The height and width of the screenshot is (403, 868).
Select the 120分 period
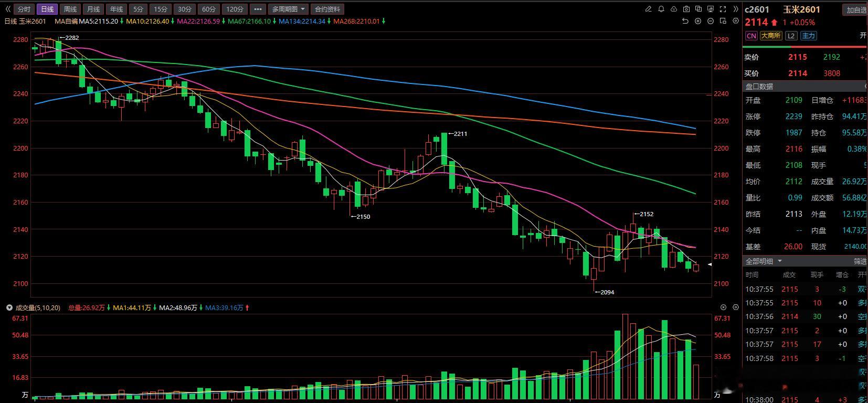pos(235,9)
